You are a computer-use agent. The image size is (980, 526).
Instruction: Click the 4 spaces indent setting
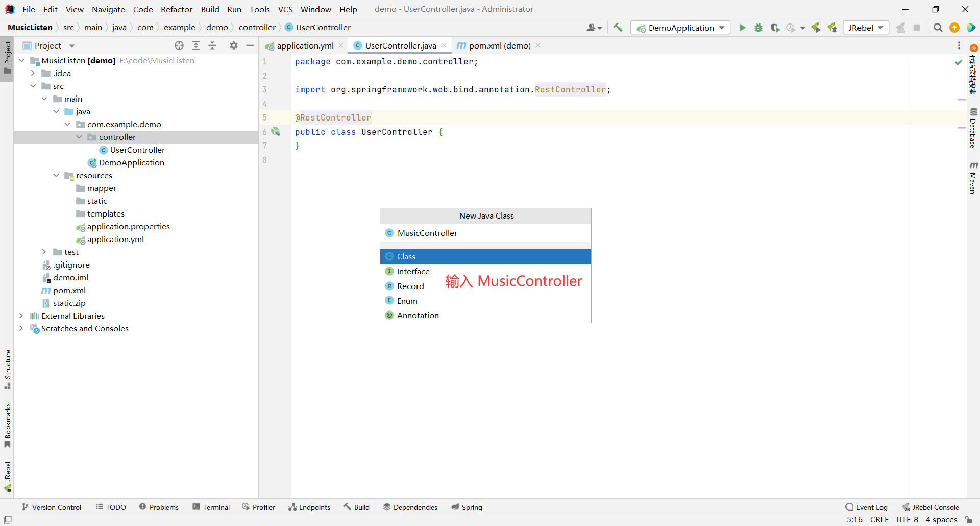(941, 520)
